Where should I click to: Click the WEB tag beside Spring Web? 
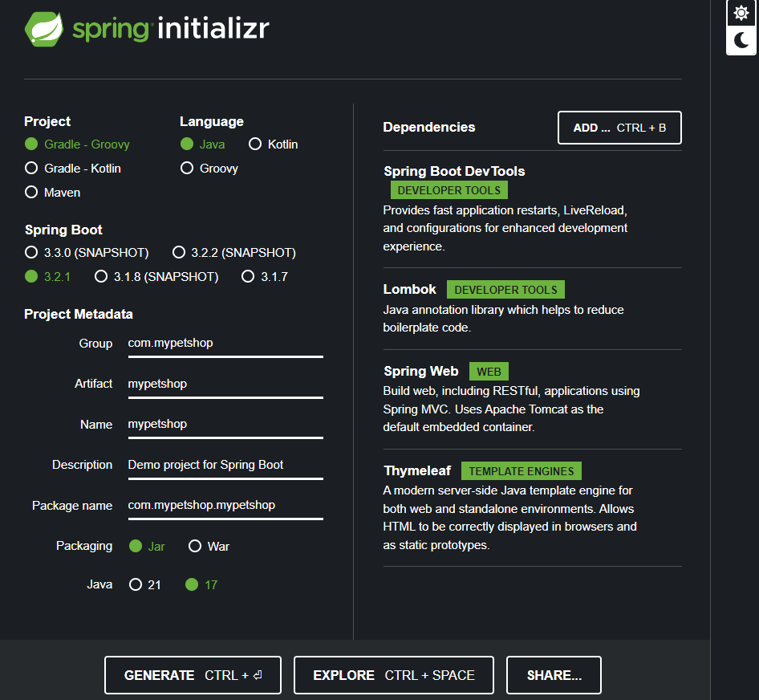pyautogui.click(x=489, y=372)
